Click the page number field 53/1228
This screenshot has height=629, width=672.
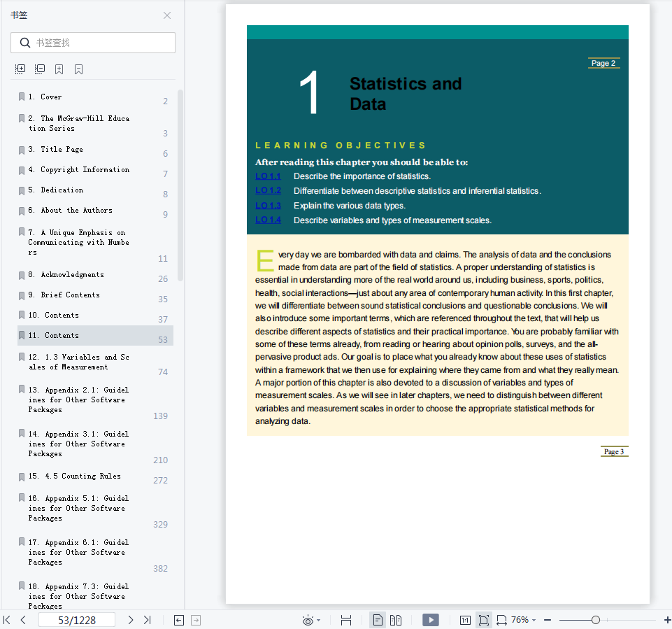point(77,620)
